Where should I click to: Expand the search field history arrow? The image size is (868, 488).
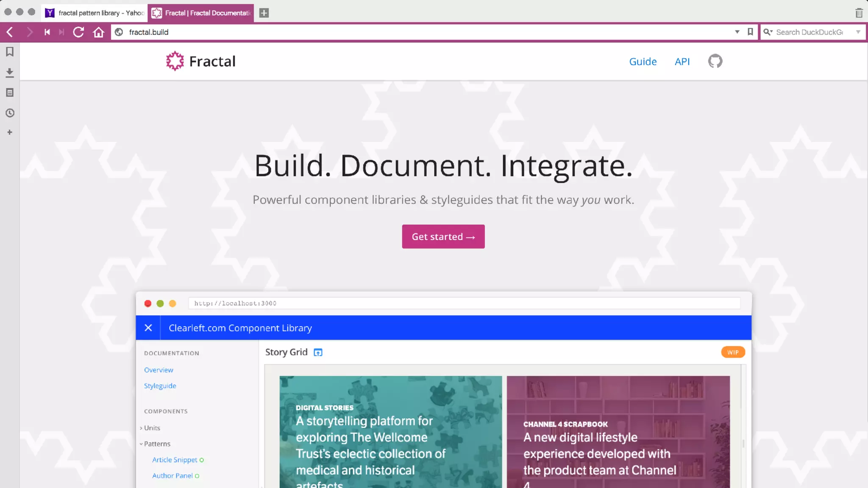(858, 32)
